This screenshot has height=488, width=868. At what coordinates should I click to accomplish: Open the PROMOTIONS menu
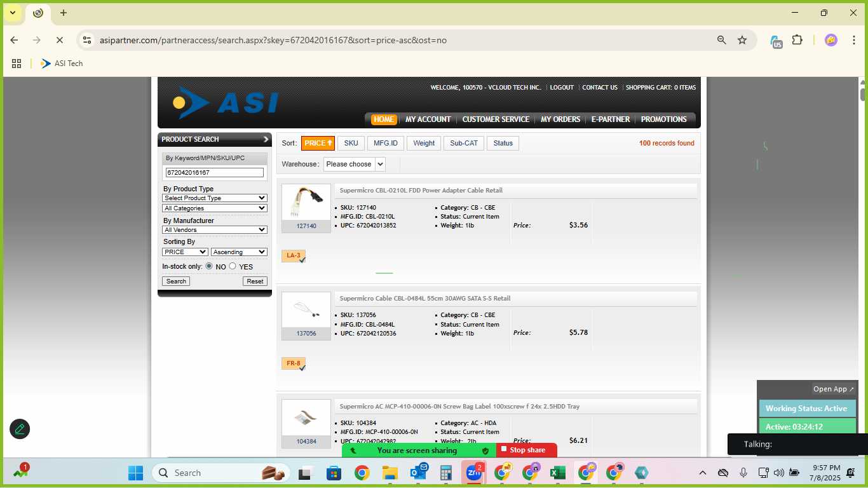pos(664,119)
